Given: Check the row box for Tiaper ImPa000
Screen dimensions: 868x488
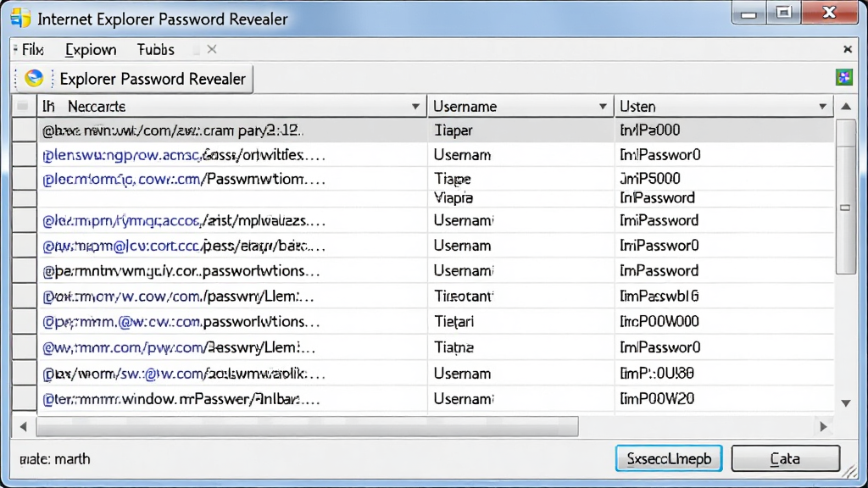Looking at the screenshot, I should click(x=25, y=130).
